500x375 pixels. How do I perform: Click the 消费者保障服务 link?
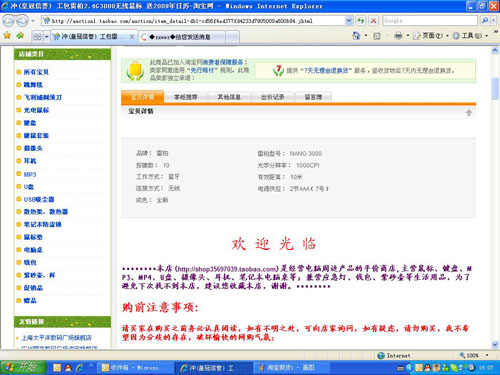(223, 62)
